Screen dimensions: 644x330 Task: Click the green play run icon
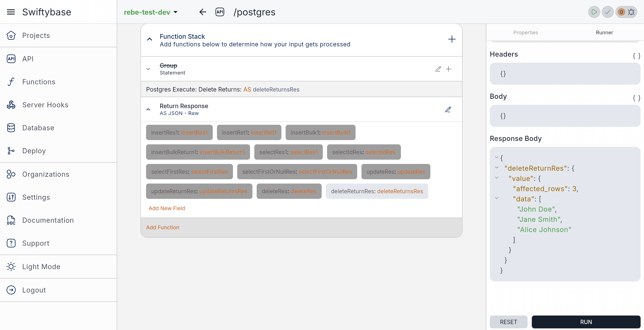coord(594,12)
